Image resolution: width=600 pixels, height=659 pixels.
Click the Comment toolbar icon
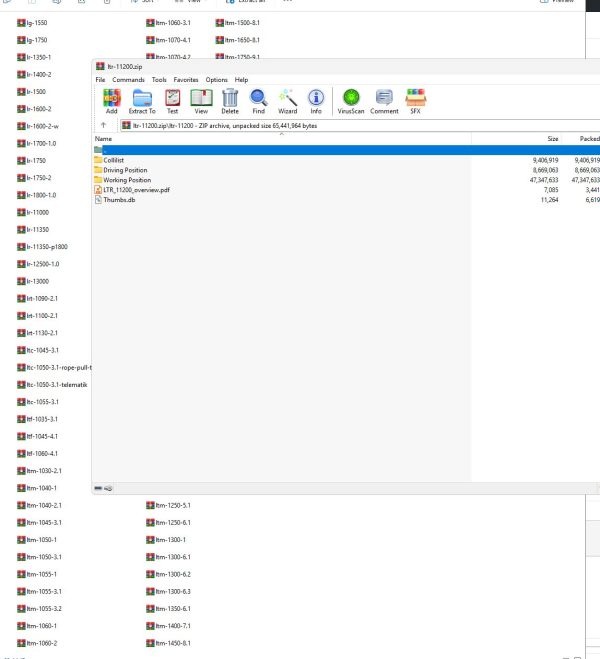tap(384, 101)
